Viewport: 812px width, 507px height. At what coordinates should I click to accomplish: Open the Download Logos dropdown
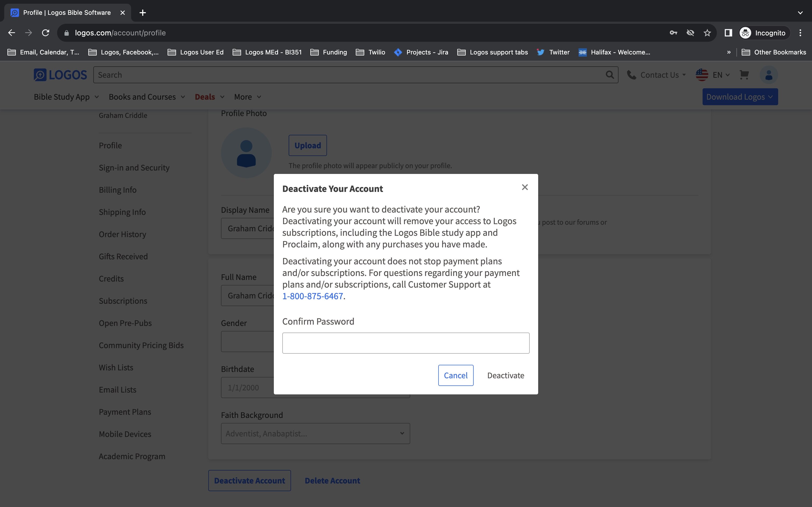740,97
